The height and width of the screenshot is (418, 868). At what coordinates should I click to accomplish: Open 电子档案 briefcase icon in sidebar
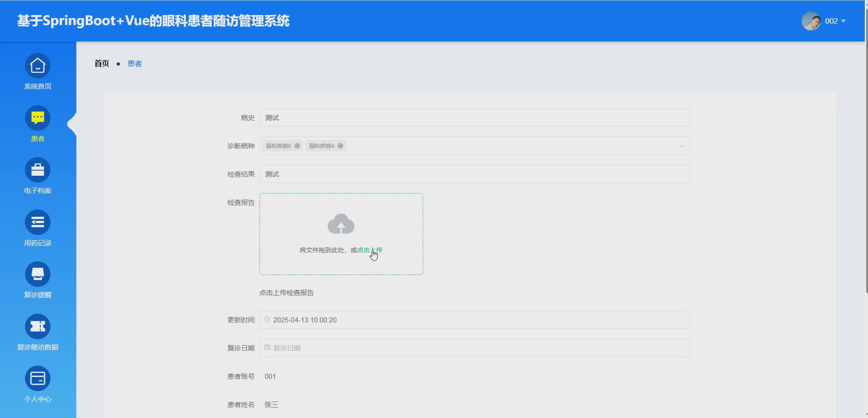[x=38, y=169]
